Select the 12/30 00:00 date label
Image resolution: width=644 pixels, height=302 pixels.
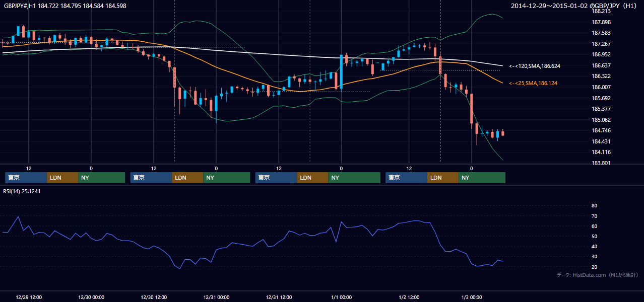[x=91, y=297]
